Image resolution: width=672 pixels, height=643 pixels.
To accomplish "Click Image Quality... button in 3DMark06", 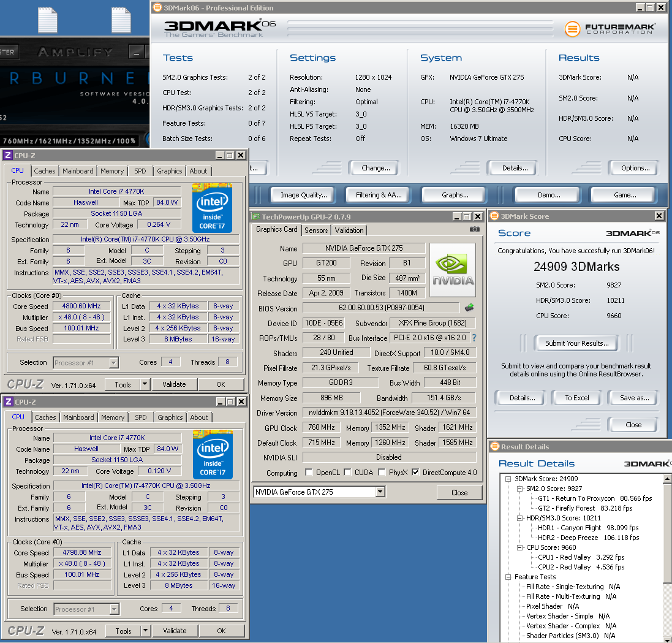I will 303,195.
